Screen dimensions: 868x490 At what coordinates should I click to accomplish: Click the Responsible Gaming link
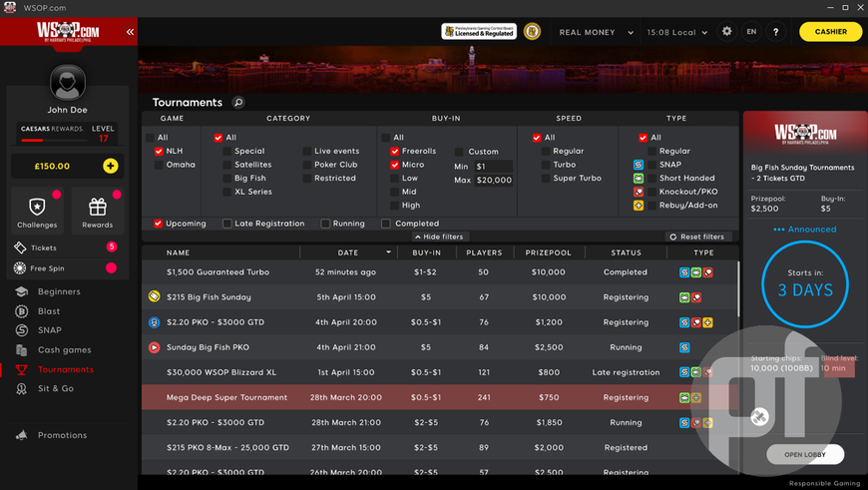824,483
